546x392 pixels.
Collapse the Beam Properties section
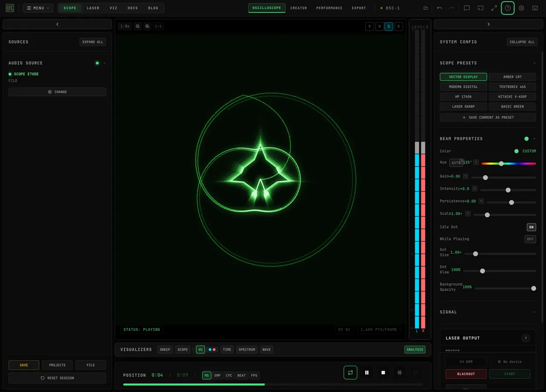pos(534,139)
